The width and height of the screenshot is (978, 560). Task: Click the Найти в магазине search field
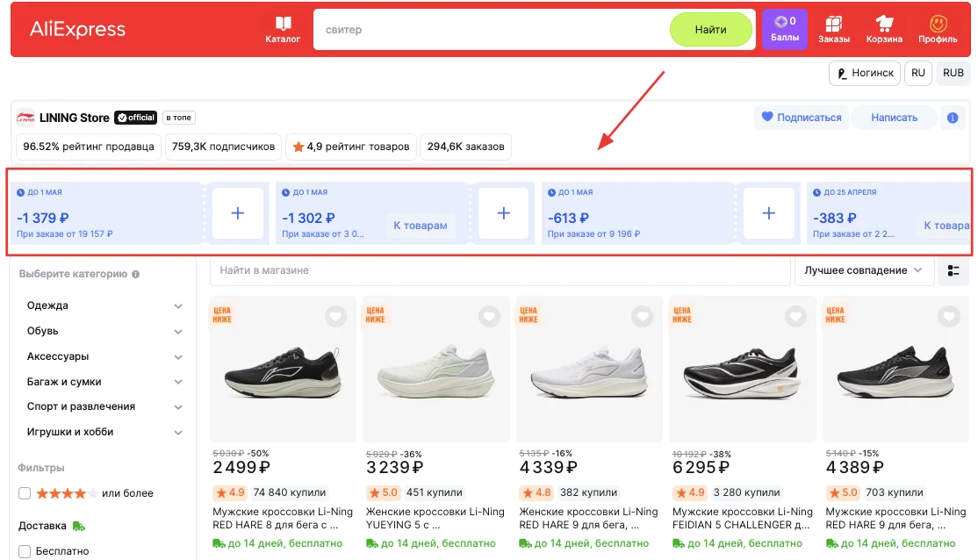(x=500, y=270)
